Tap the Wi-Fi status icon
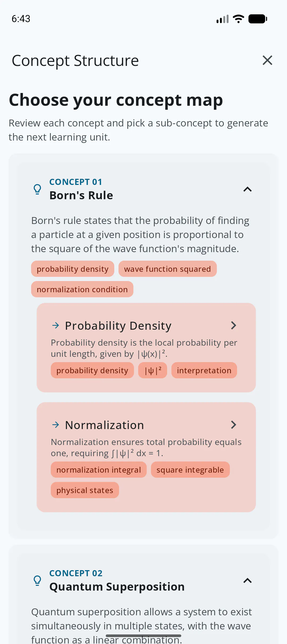This screenshot has width=287, height=644. pos(238,19)
